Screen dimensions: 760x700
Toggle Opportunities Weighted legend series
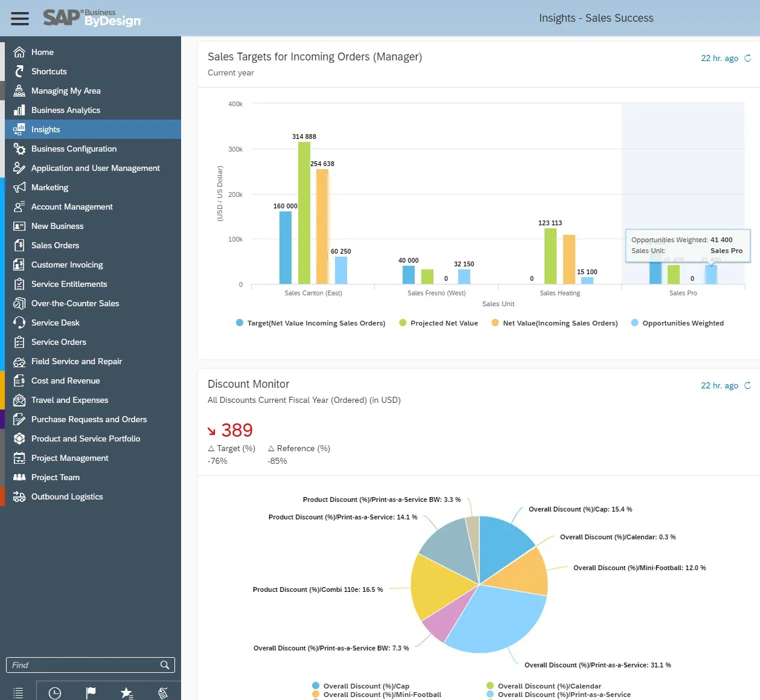pyautogui.click(x=682, y=323)
